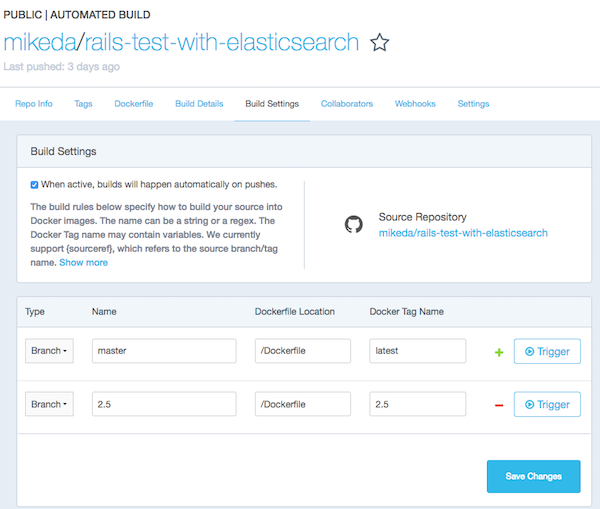Select the Webhooks tab

tap(415, 104)
